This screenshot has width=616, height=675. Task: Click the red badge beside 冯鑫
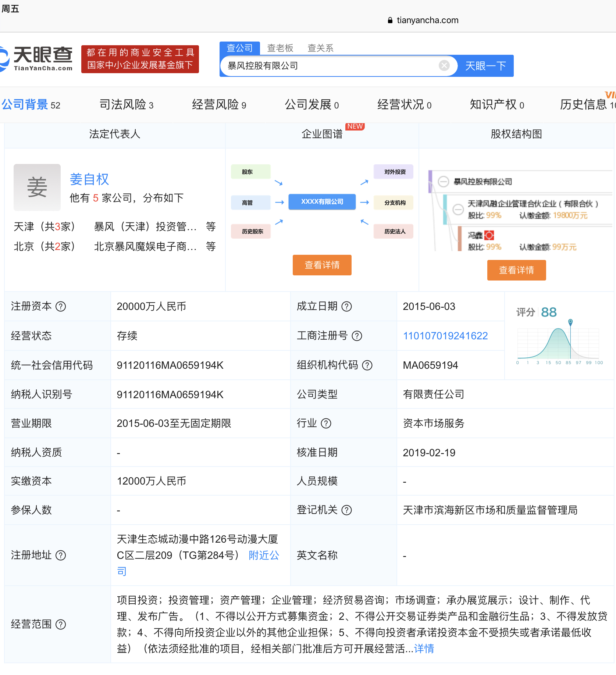pos(489,235)
